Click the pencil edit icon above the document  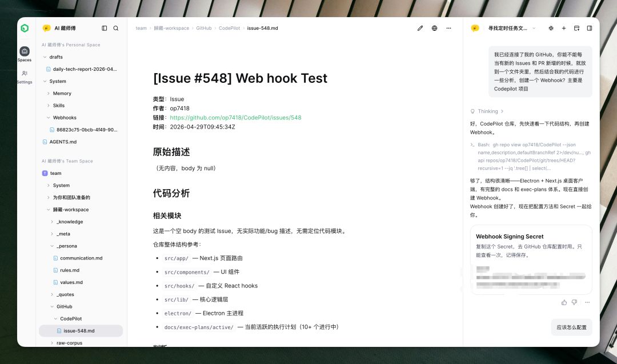(420, 28)
